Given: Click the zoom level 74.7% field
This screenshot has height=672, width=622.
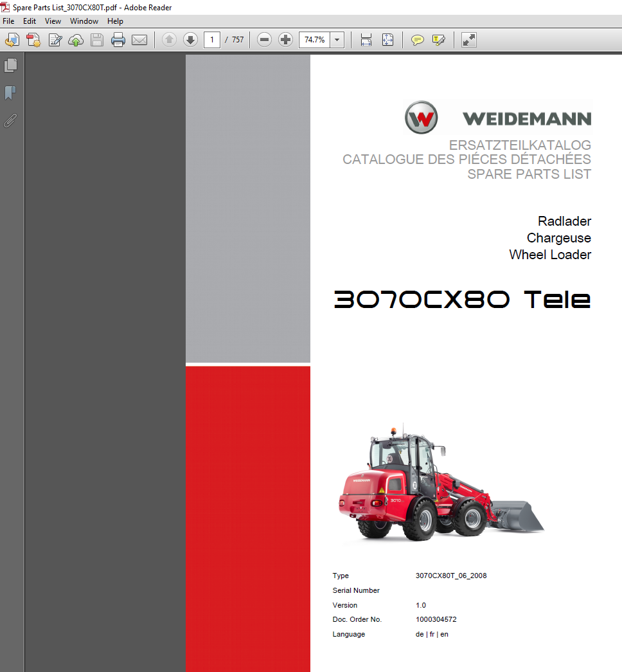Looking at the screenshot, I should [315, 40].
